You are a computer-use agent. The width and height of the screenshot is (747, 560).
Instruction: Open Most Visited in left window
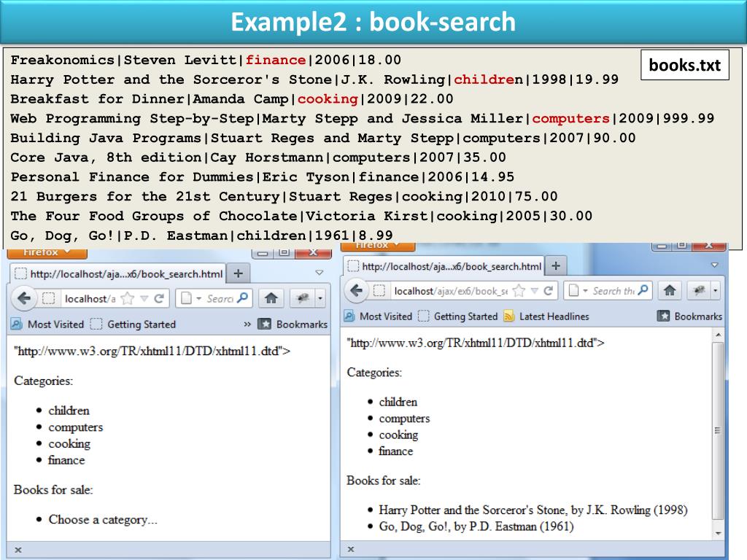click(47, 324)
